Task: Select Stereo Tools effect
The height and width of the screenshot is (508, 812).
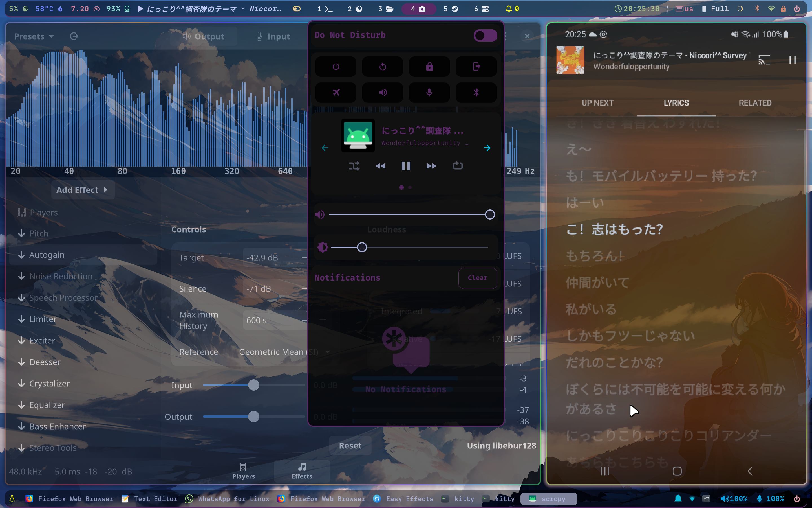Action: pos(83,448)
